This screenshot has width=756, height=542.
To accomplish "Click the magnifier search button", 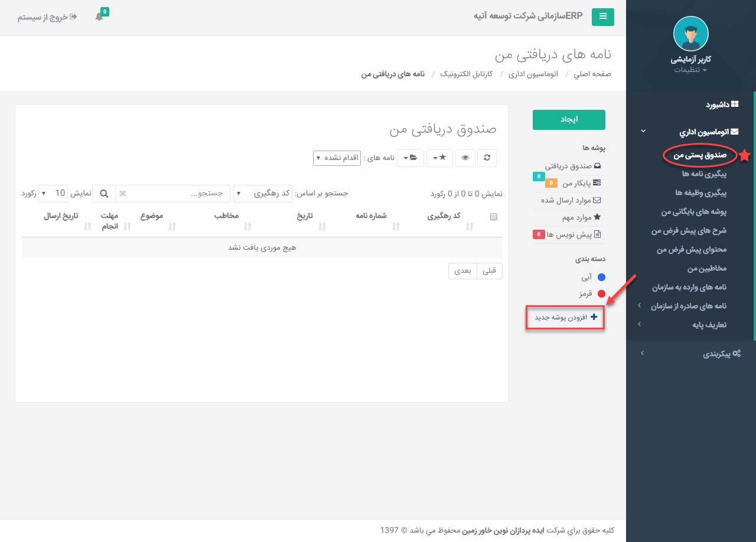I will point(104,194).
